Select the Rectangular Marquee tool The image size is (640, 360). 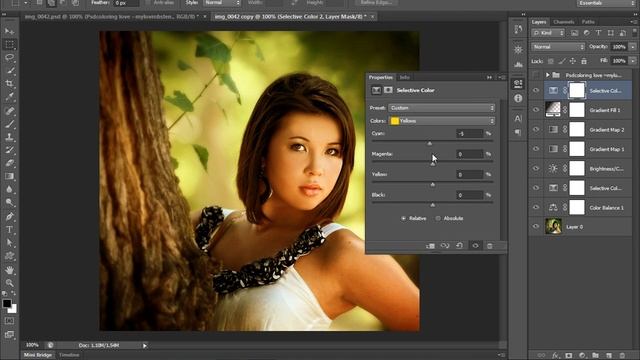9,44
